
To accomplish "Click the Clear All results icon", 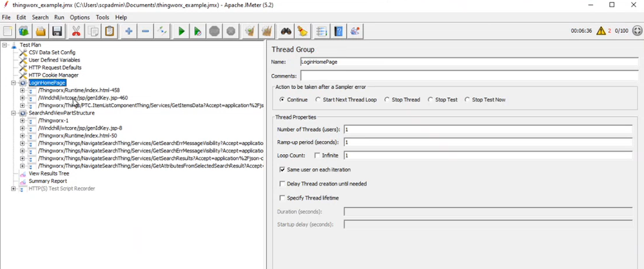I will pyautogui.click(x=266, y=31).
